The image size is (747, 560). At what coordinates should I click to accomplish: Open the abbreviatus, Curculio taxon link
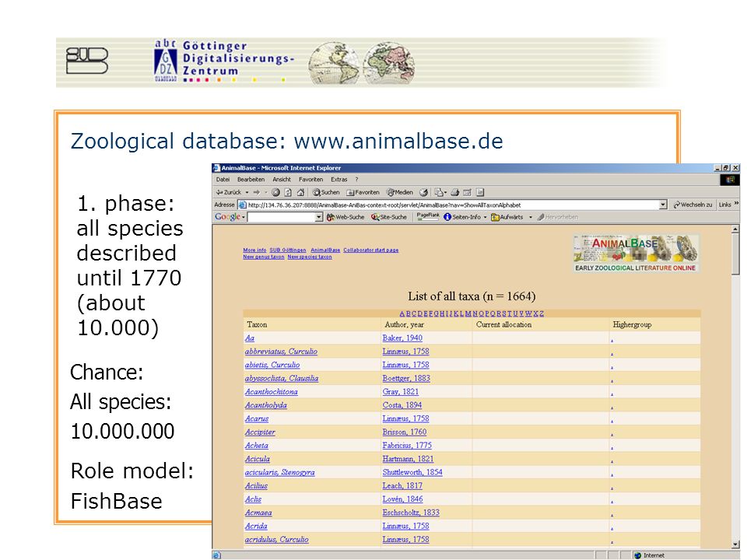281,352
